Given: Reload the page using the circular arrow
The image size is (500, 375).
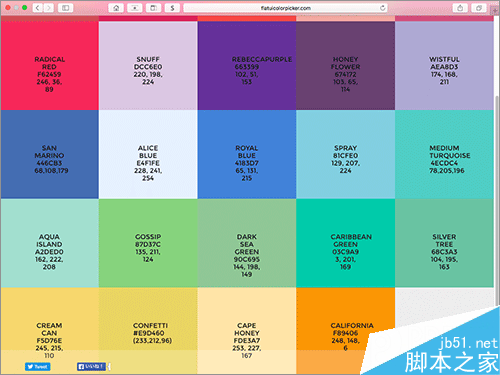Looking at the screenshot, I should 383,8.
